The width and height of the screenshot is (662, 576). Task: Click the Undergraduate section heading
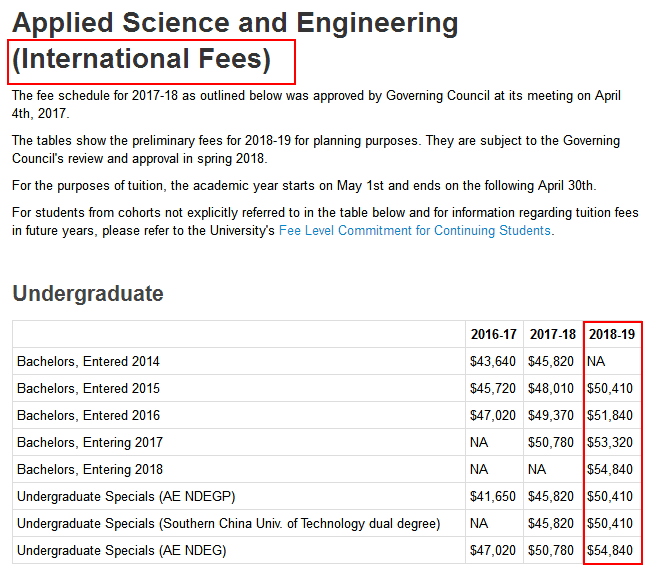[88, 293]
